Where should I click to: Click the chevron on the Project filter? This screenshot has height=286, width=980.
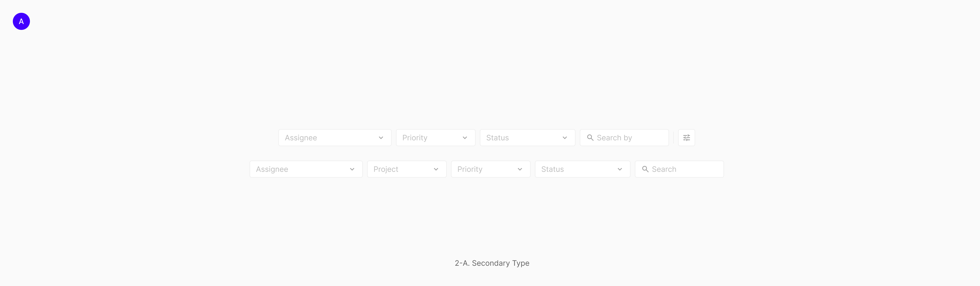coord(436,169)
